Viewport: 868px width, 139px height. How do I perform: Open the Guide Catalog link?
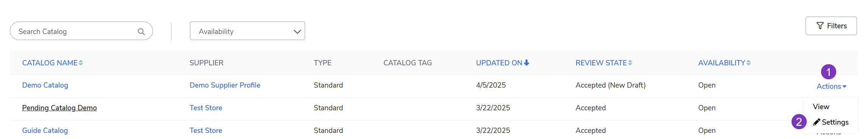[x=45, y=130]
